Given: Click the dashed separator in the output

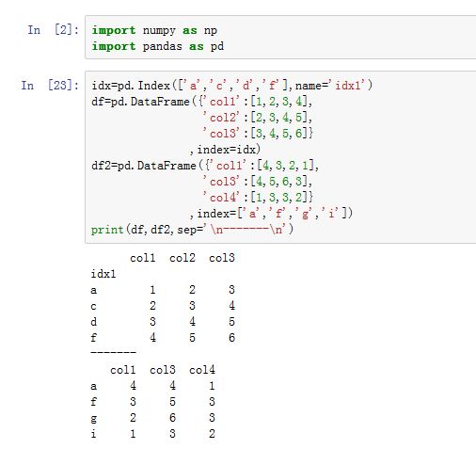Looking at the screenshot, I should tap(113, 352).
